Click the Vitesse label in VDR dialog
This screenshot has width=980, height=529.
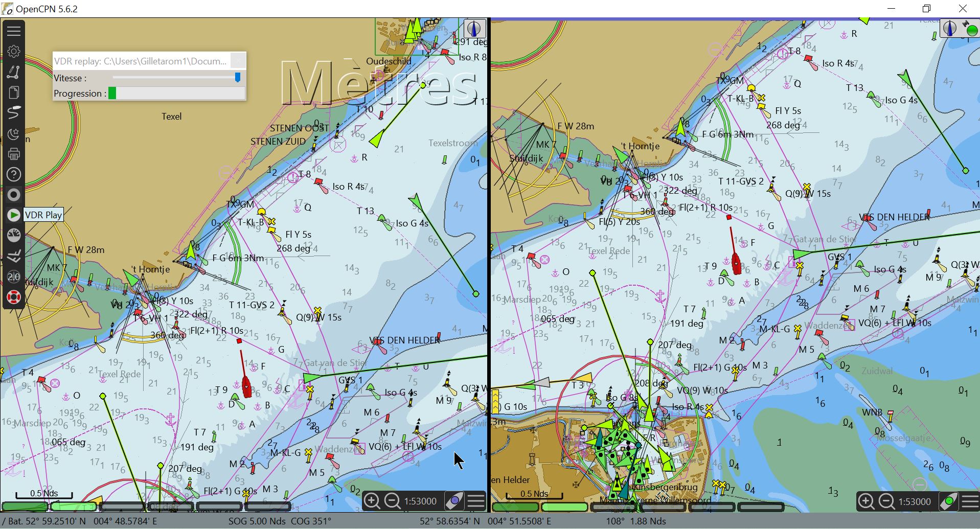(70, 78)
